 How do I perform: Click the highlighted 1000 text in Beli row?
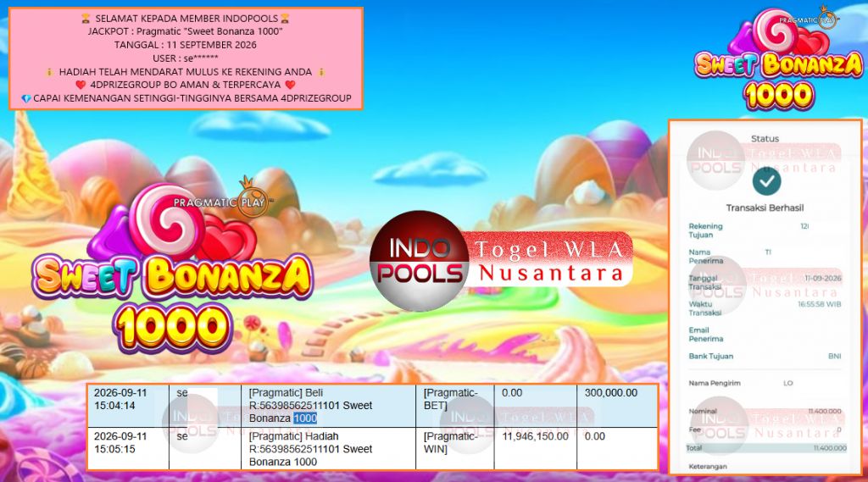tap(305, 418)
